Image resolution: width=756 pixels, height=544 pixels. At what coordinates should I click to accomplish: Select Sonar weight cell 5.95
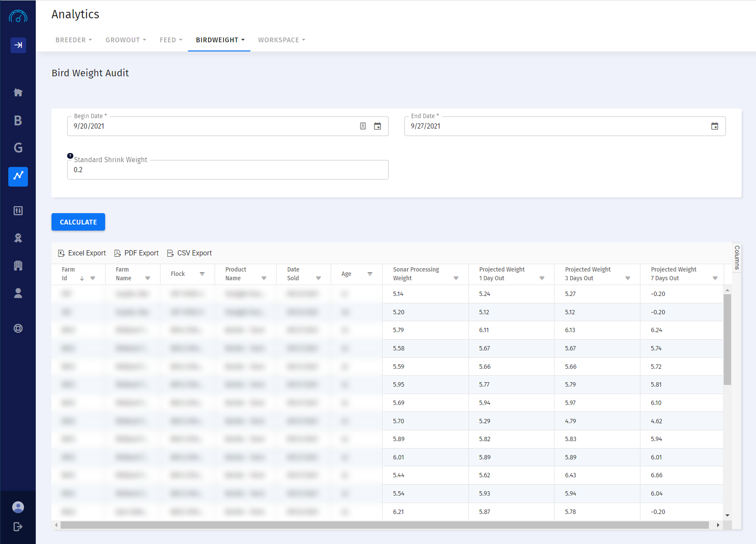click(x=425, y=384)
